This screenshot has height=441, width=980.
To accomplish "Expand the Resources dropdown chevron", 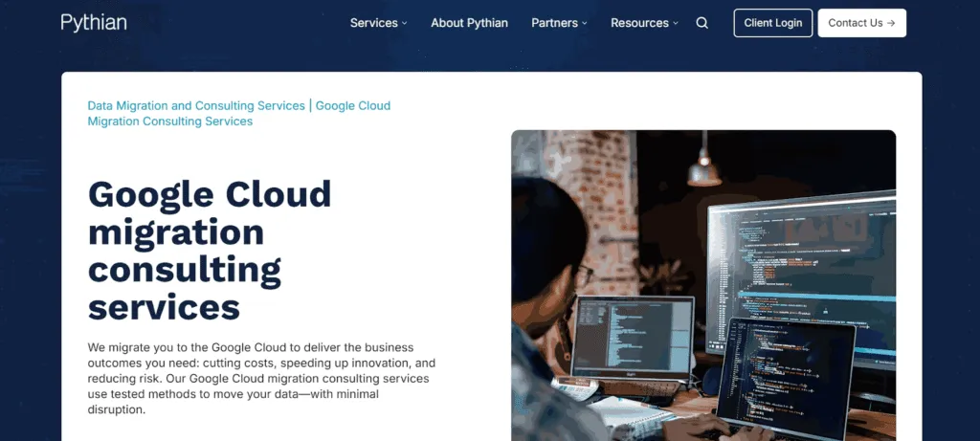I will [x=675, y=23].
